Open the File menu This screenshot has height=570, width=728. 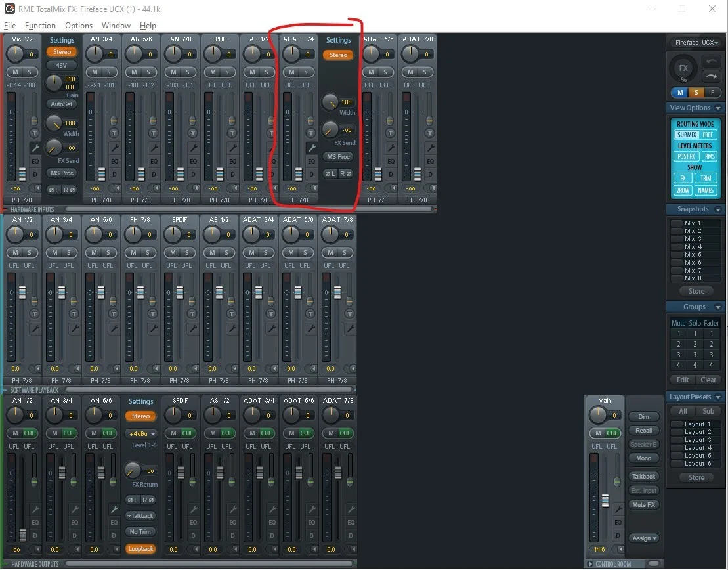(10, 26)
